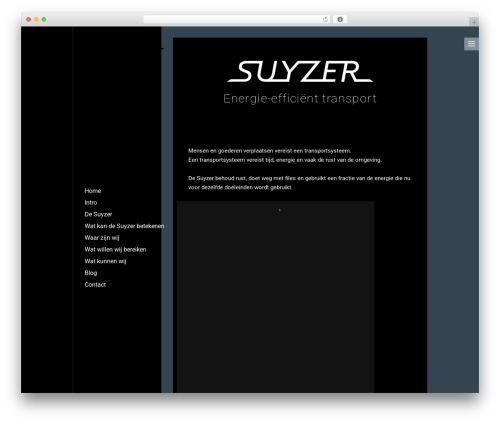Screen dimensions: 500x423
Task: Go to Wat kunnen wij
Action: click(x=105, y=261)
